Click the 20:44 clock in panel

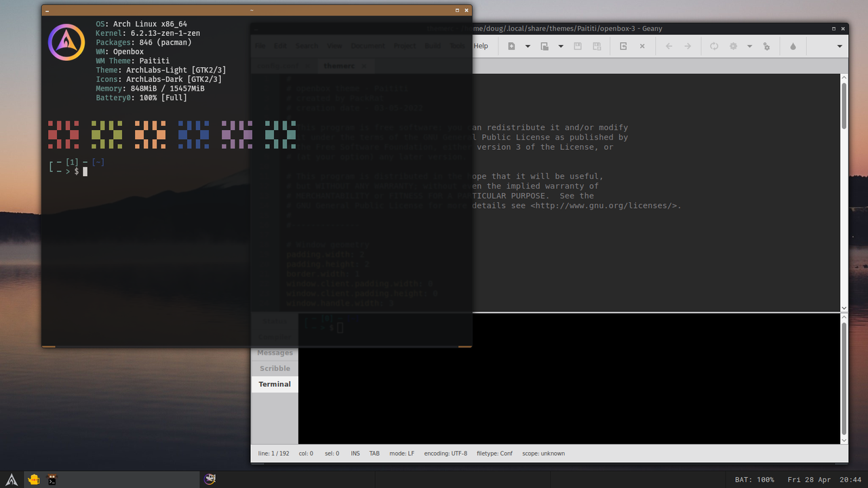(851, 480)
